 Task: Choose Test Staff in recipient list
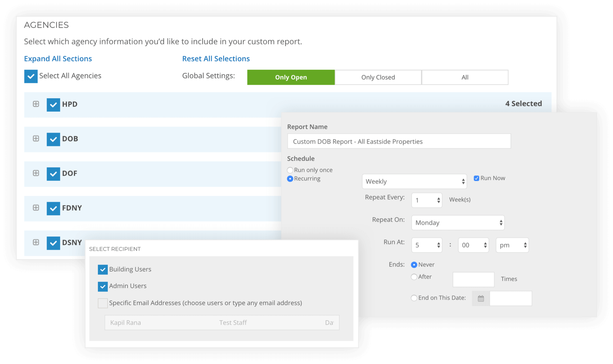point(233,322)
